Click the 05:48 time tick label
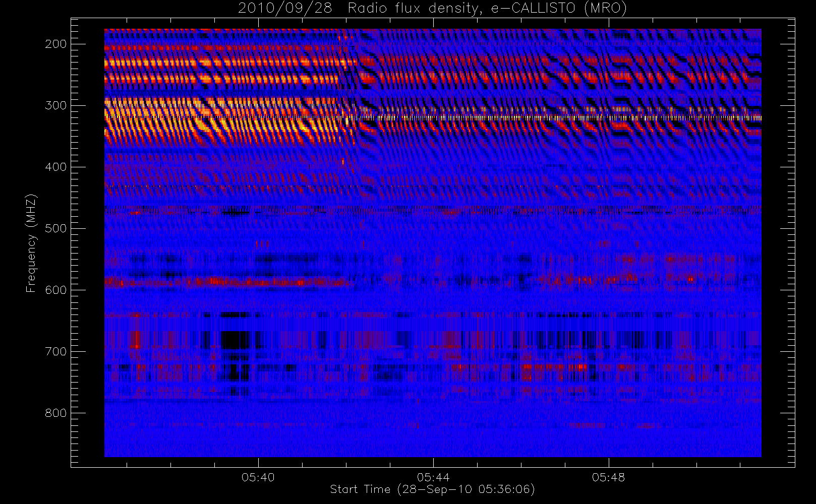Viewport: 816px width, 504px height. (x=608, y=477)
